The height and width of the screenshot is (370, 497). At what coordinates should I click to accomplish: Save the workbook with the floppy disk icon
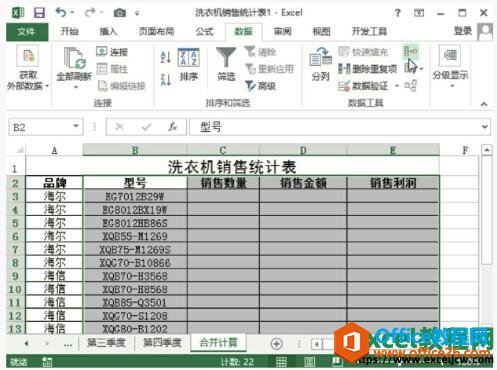[39, 13]
